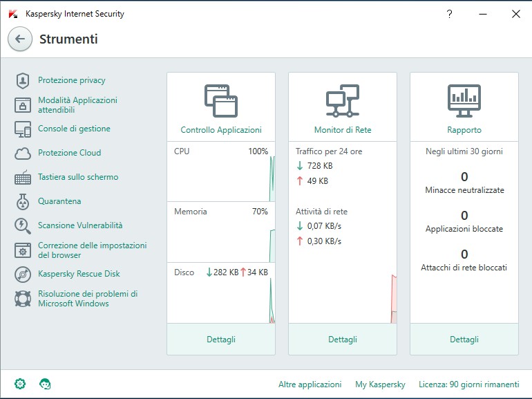Open the Altre applicazioni link
532x399 pixels.
(310, 384)
